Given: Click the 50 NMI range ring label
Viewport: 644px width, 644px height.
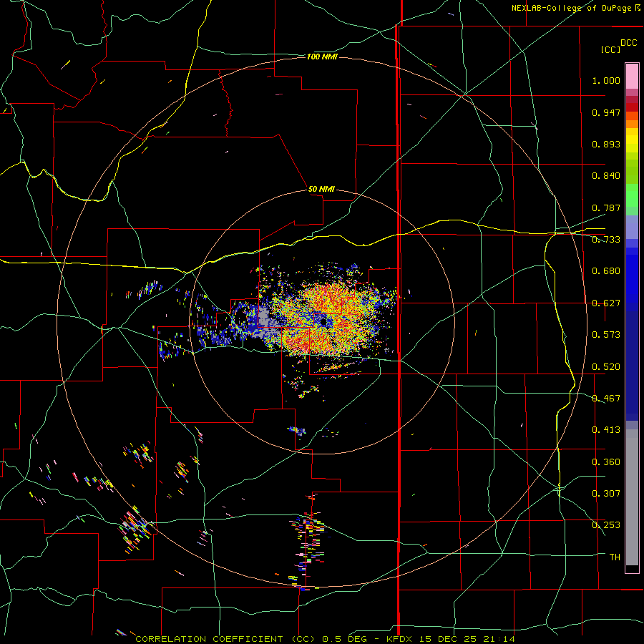Looking at the screenshot, I should point(321,190).
